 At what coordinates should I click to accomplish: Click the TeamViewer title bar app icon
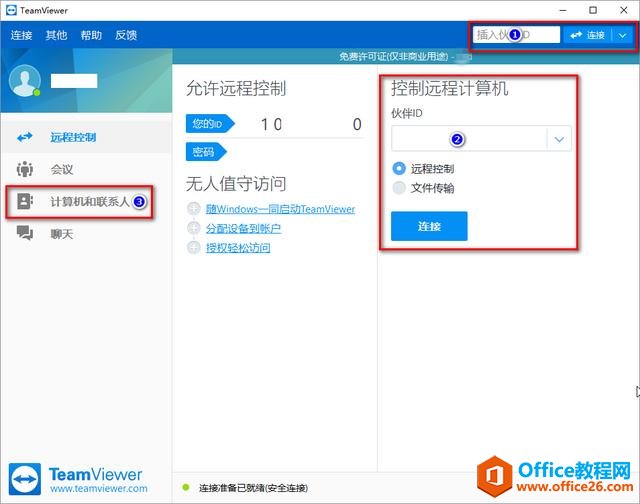[x=11, y=10]
